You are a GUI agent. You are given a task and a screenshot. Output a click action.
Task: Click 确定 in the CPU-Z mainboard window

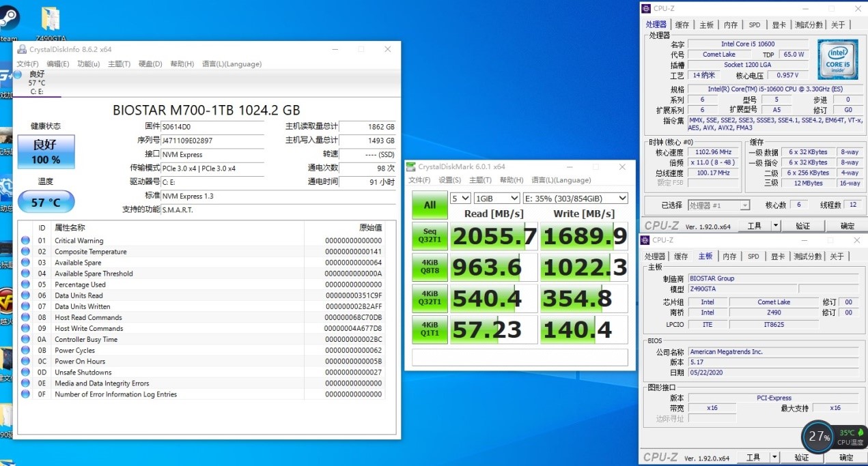pyautogui.click(x=846, y=458)
